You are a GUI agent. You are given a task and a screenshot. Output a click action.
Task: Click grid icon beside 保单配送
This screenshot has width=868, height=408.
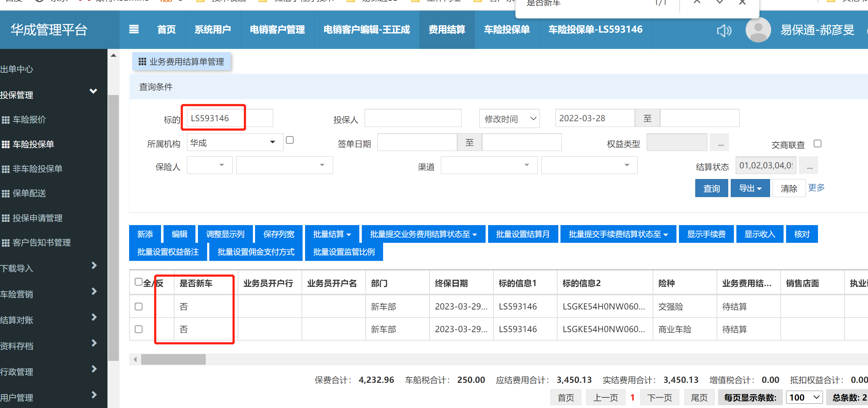tap(6, 194)
